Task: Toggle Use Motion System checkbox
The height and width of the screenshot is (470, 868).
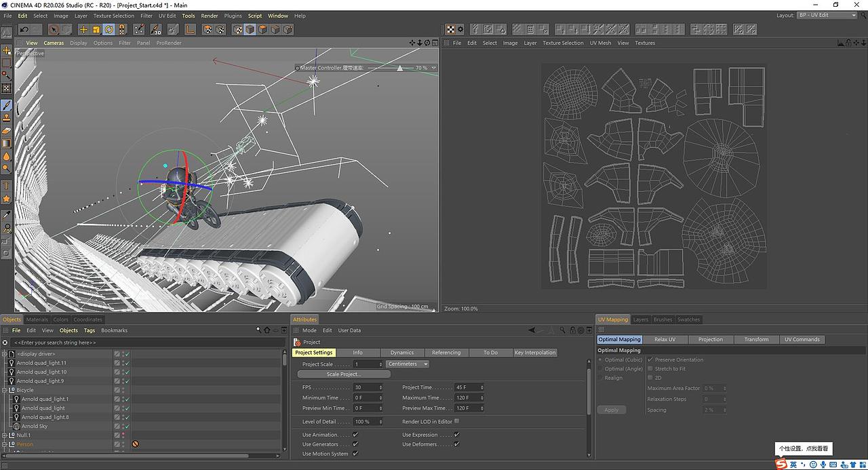Action: tap(355, 454)
